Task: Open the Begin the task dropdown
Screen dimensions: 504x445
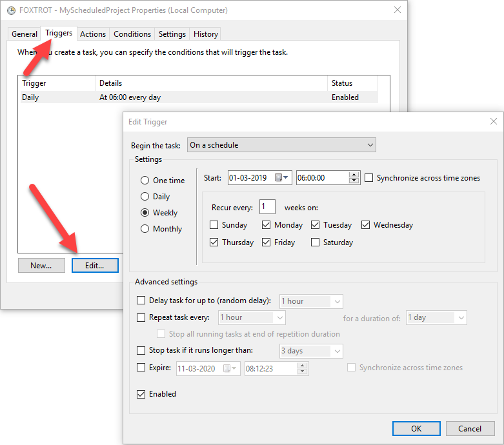Action: click(x=281, y=145)
